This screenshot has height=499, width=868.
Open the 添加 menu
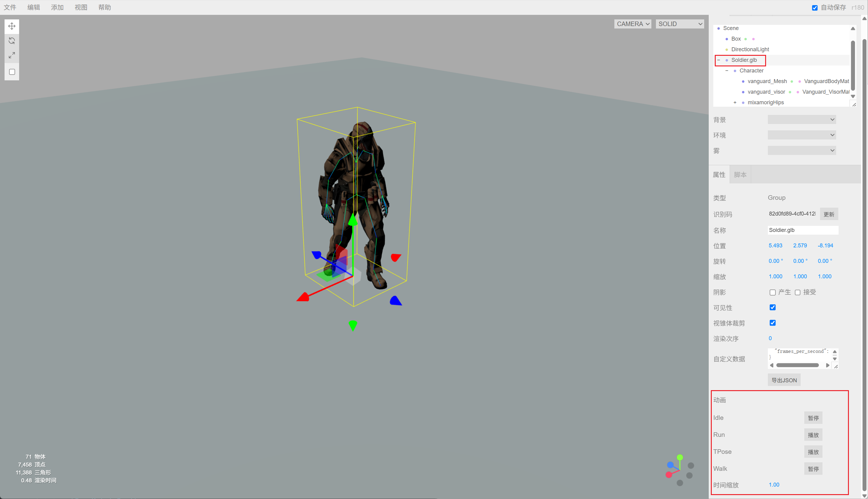coord(57,8)
